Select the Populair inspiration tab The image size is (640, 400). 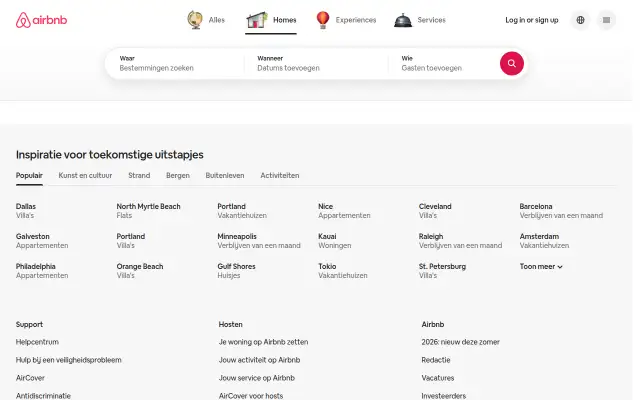click(x=29, y=176)
